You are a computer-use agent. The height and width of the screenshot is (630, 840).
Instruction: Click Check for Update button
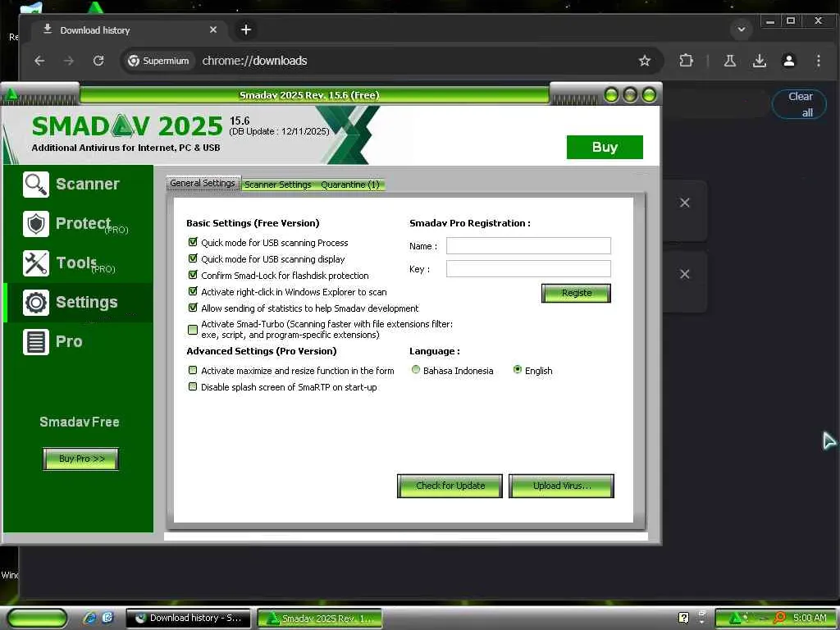click(x=450, y=486)
